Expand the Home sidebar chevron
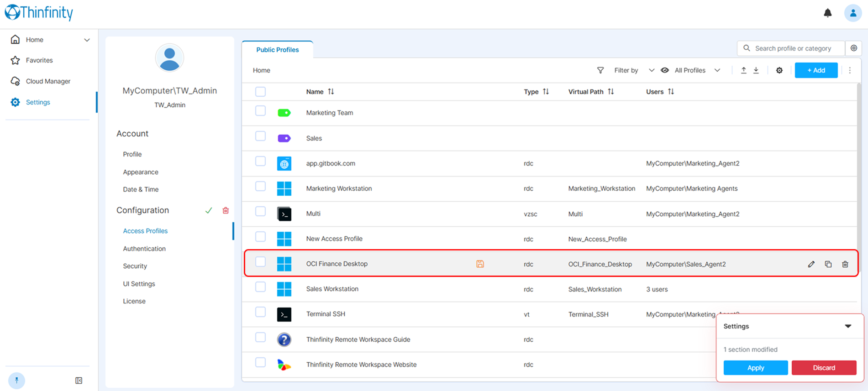The image size is (868, 391). tap(87, 40)
